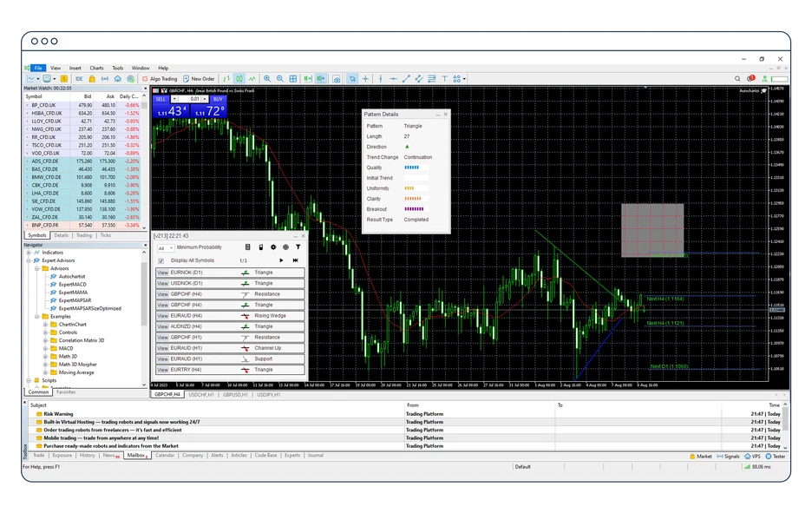Open the Charts menu
Image resolution: width=812 pixels, height=513 pixels.
[x=96, y=68]
